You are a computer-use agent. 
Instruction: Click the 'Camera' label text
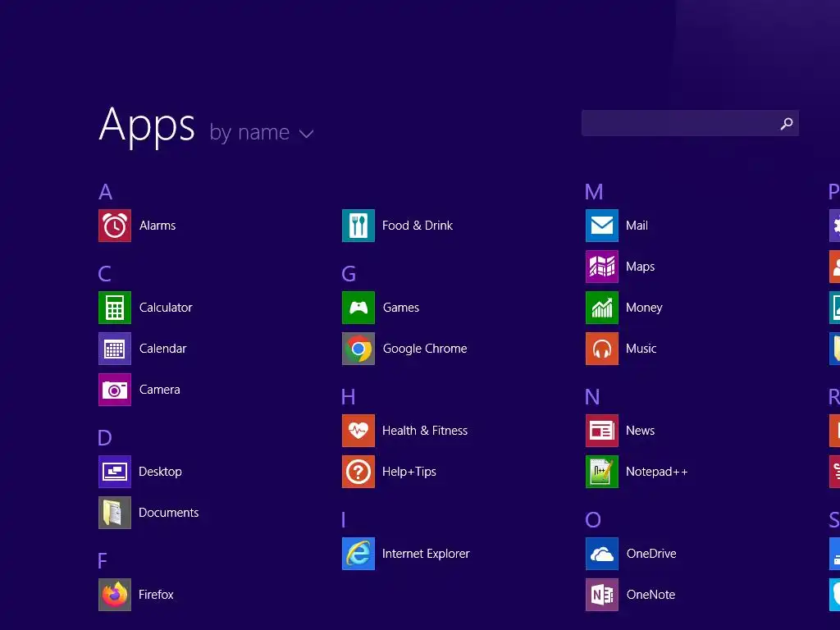pyautogui.click(x=160, y=390)
